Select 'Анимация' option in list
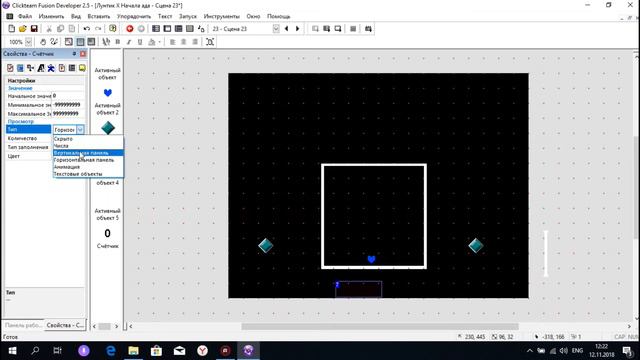This screenshot has width=640, height=360. click(88, 167)
